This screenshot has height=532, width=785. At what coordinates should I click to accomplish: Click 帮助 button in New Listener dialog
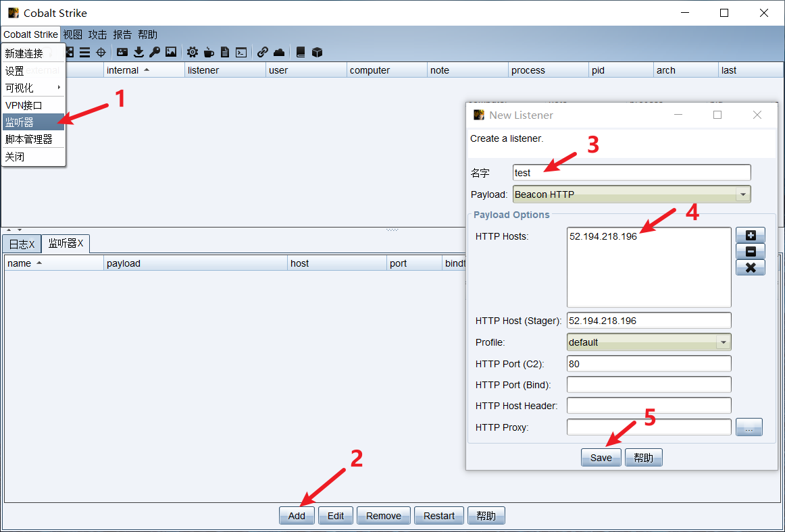pyautogui.click(x=643, y=458)
